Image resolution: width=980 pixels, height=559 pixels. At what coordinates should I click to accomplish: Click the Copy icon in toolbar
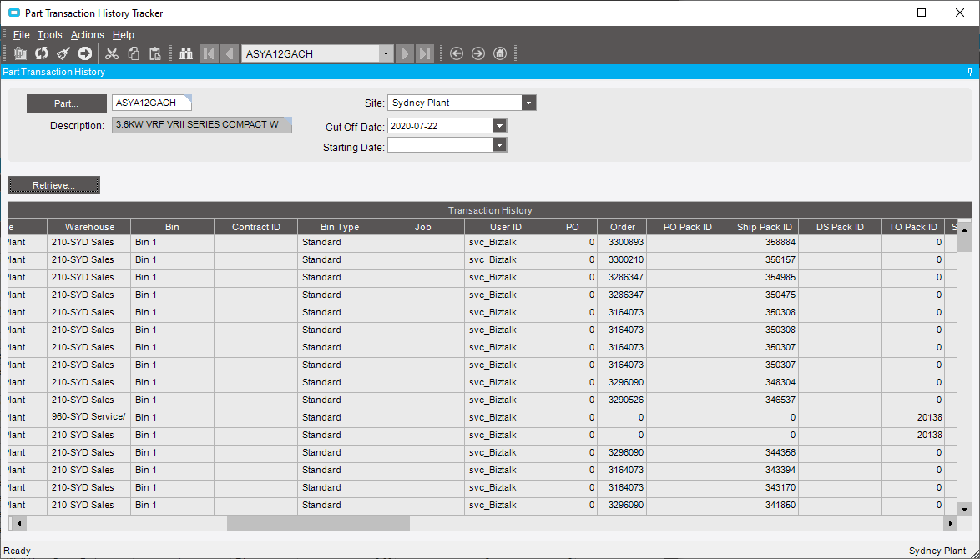coord(134,53)
